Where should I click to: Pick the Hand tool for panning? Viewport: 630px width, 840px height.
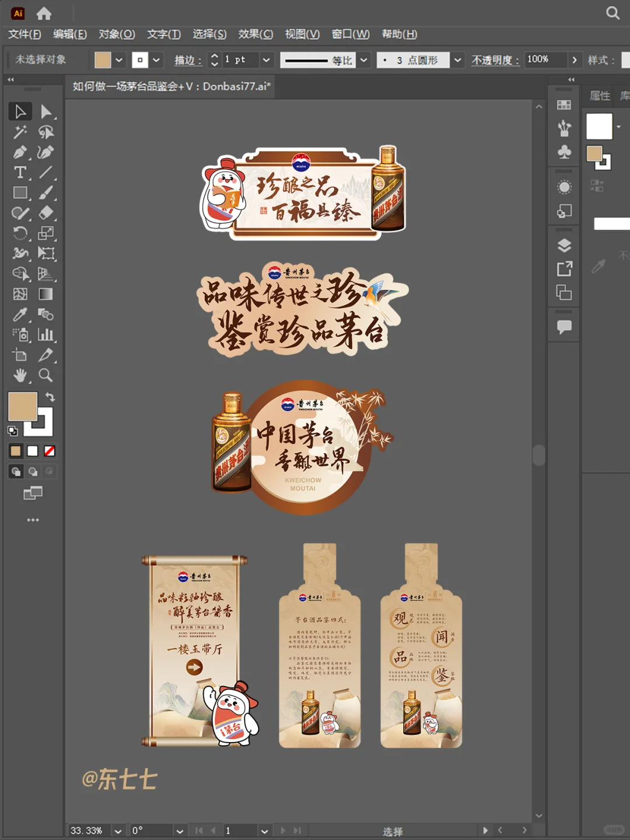(x=20, y=376)
